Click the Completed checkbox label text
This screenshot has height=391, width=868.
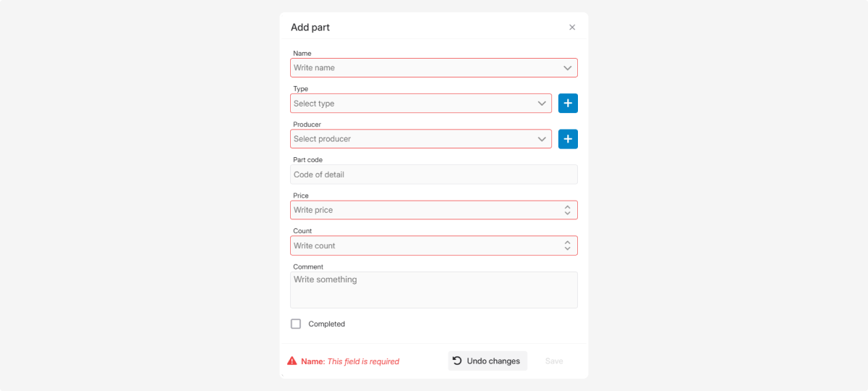(x=327, y=324)
